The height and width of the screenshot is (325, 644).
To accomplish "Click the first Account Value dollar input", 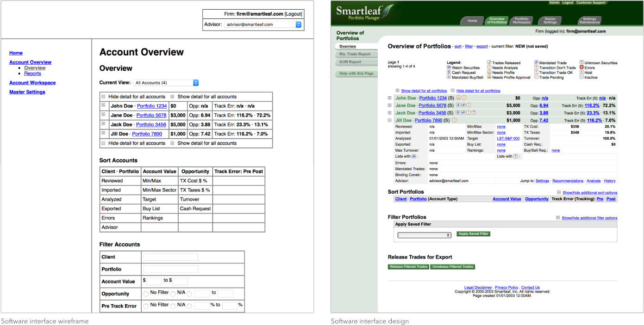I will click(154, 282).
